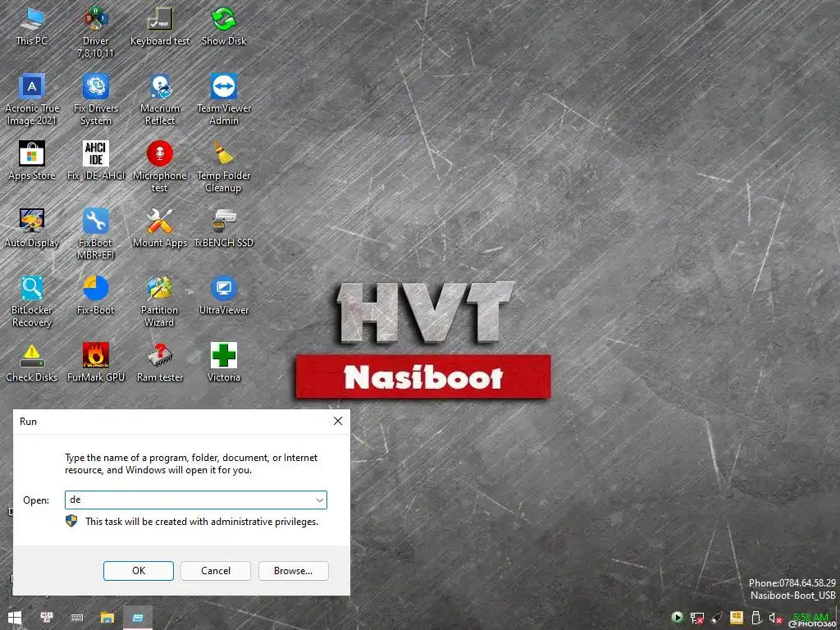Launch Fix Drivers System shortcut
The height and width of the screenshot is (630, 840).
coord(95,99)
